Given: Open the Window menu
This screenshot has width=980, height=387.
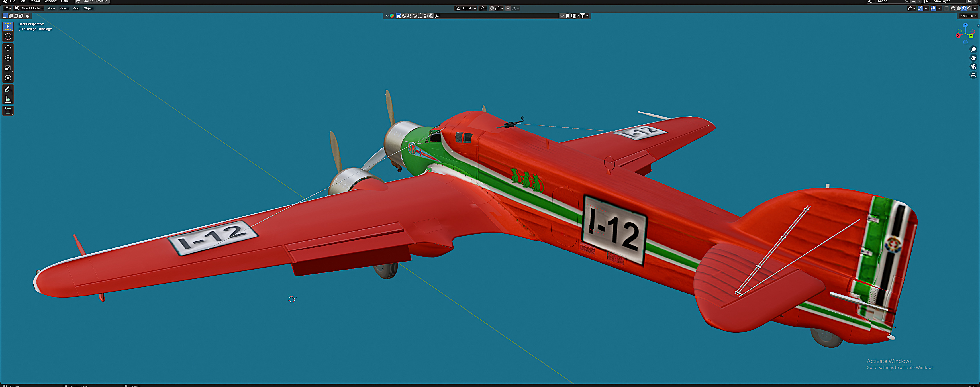Looking at the screenshot, I should [51, 1].
